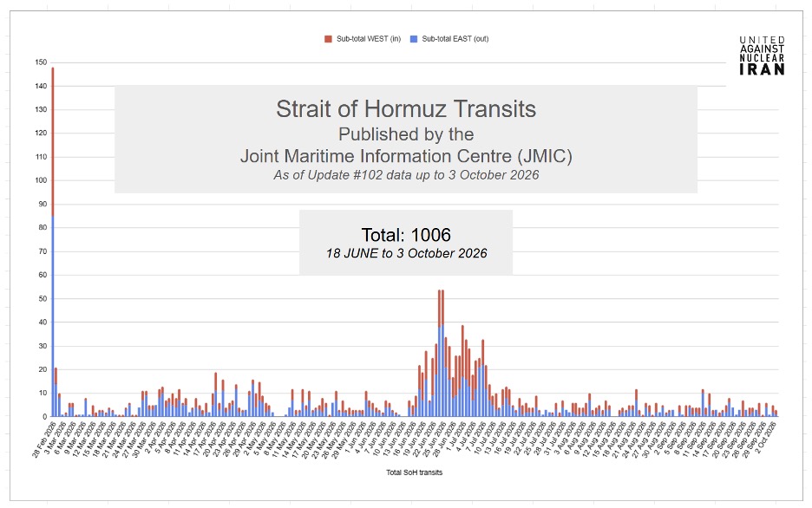The image size is (812, 508).
Task: Click the 'Published by the' subtitle line
Action: pyautogui.click(x=406, y=134)
